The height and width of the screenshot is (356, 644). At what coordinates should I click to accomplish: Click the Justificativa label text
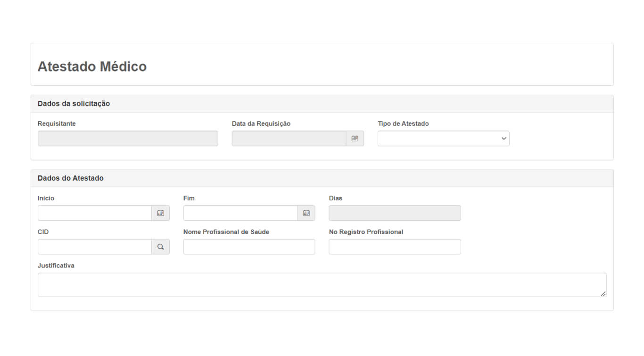(x=56, y=266)
